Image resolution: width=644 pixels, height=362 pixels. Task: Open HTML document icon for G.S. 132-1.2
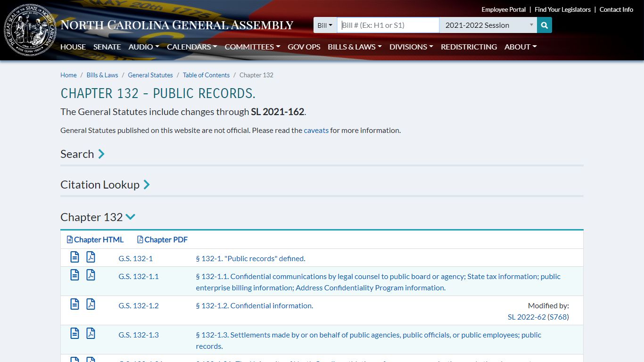74,304
